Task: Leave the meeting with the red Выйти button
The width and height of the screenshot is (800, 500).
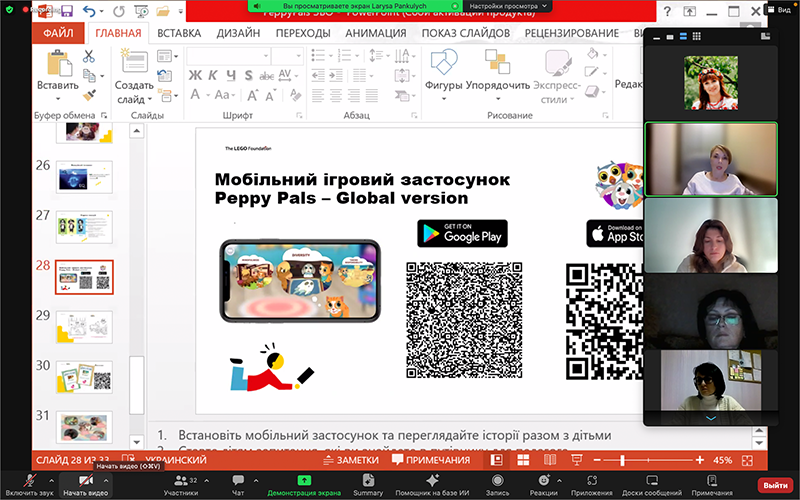Action: pyautogui.click(x=776, y=485)
